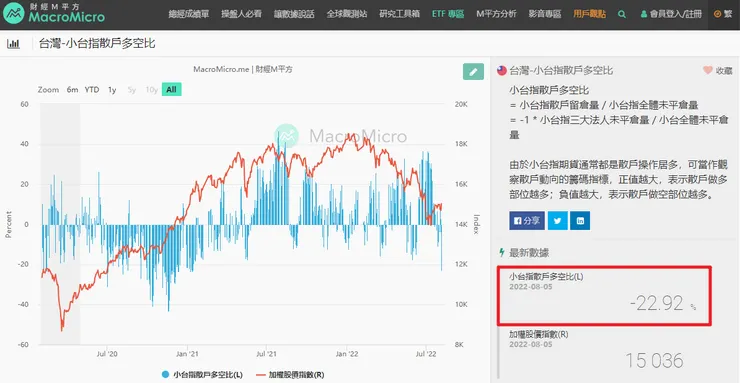Set chart zoom to 10y

[x=151, y=90]
